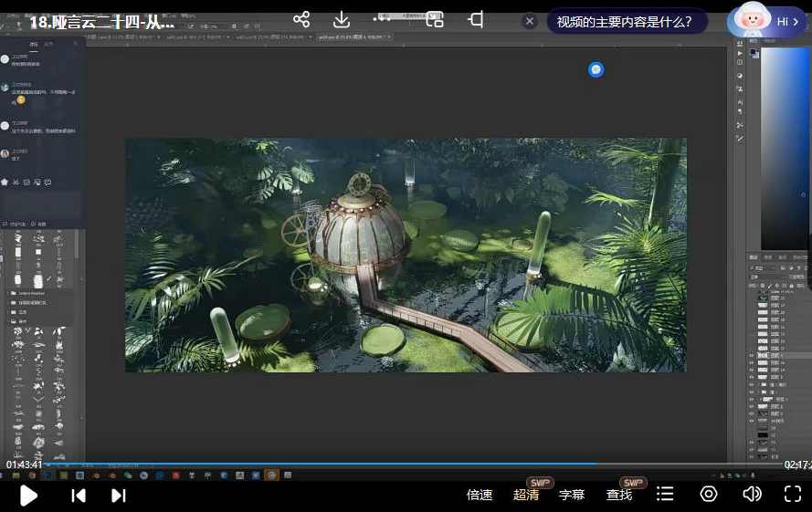Open the three-dot more options menu

[382, 19]
